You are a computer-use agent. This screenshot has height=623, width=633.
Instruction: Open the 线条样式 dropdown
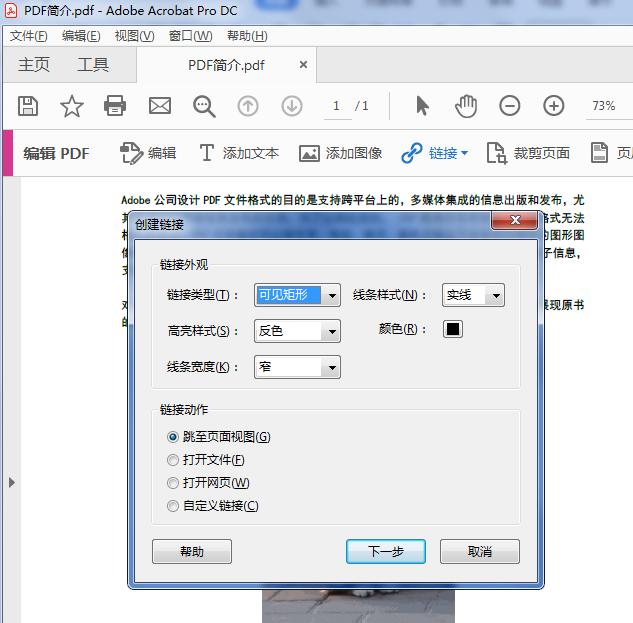(x=473, y=295)
